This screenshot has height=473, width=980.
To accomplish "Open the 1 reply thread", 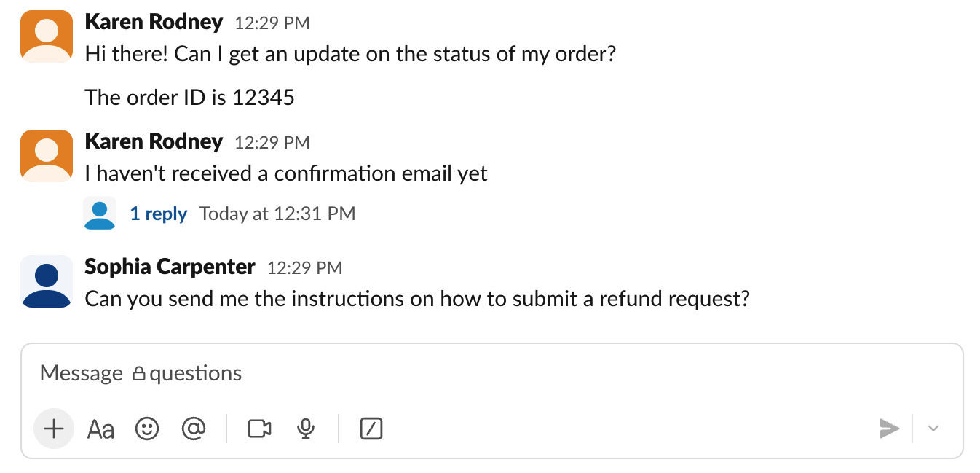I will click(158, 214).
